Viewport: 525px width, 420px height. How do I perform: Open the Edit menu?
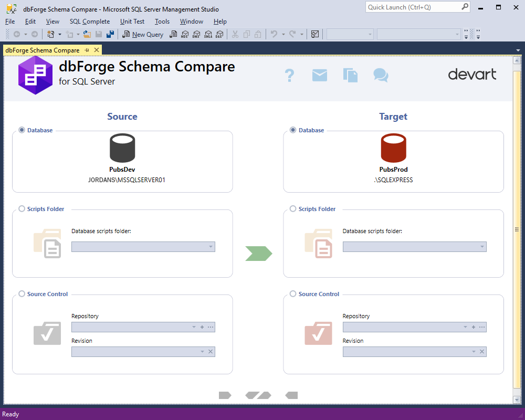(30, 22)
